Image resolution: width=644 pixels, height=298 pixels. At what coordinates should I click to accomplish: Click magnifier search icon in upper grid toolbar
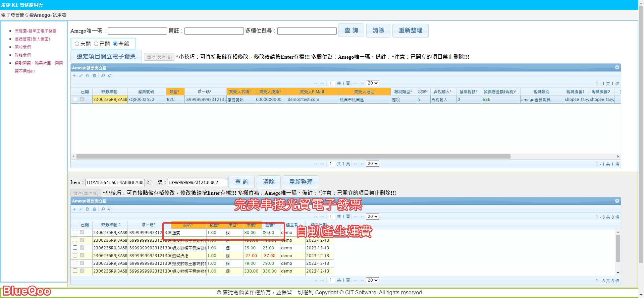[x=103, y=76]
